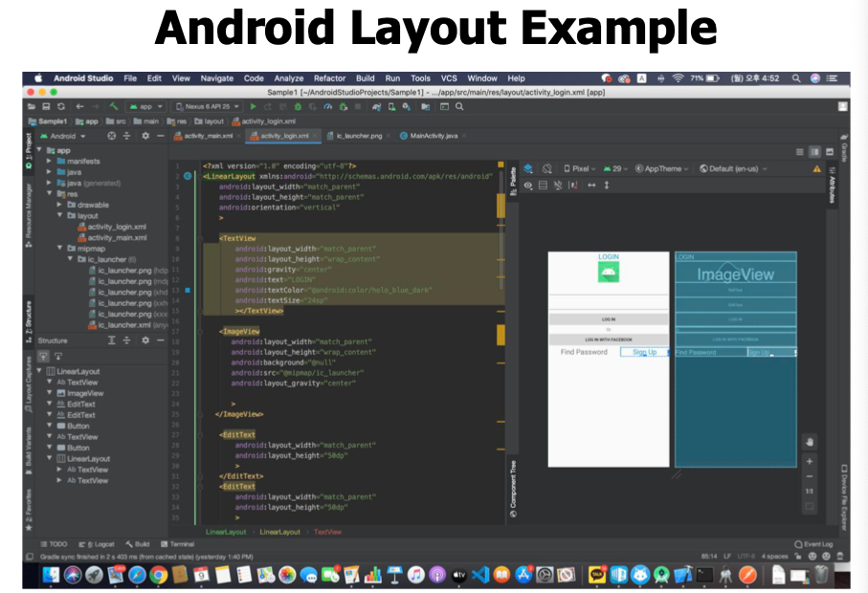
Task: Open the VCS menu
Action: tap(449, 78)
